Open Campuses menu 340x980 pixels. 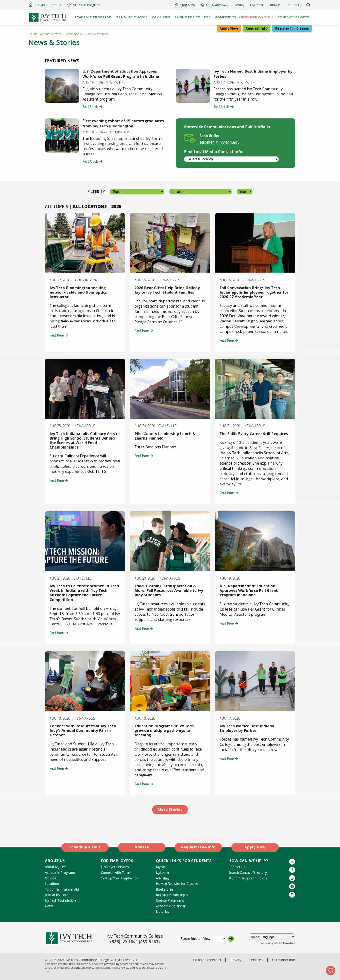pyautogui.click(x=161, y=17)
